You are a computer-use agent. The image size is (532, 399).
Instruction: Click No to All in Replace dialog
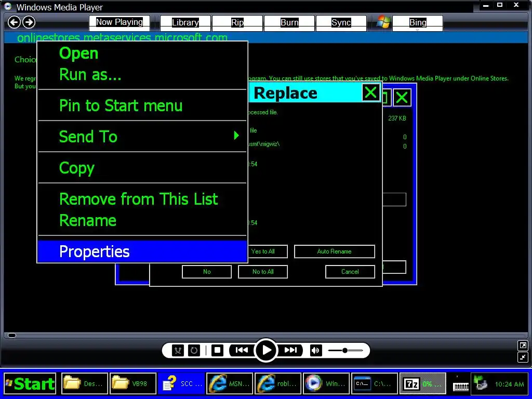[263, 271]
